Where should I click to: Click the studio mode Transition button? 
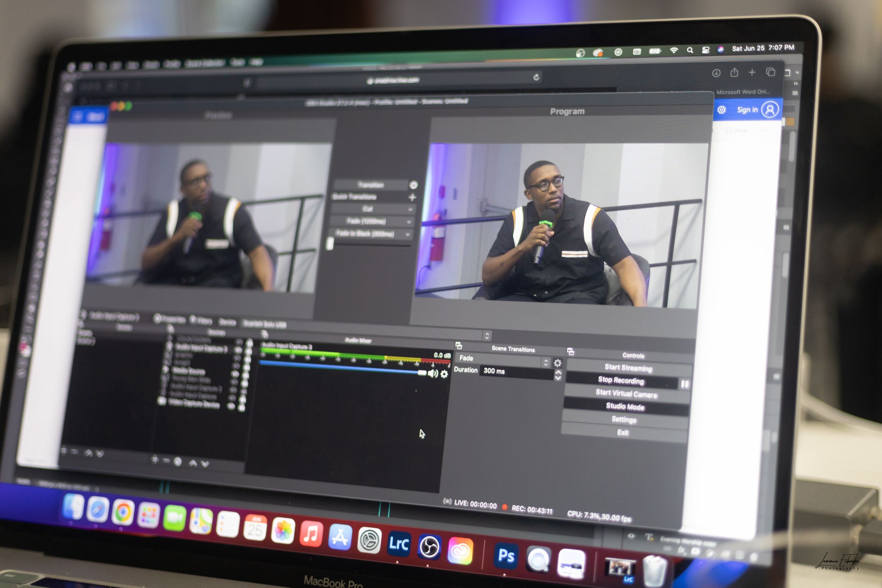point(370,185)
